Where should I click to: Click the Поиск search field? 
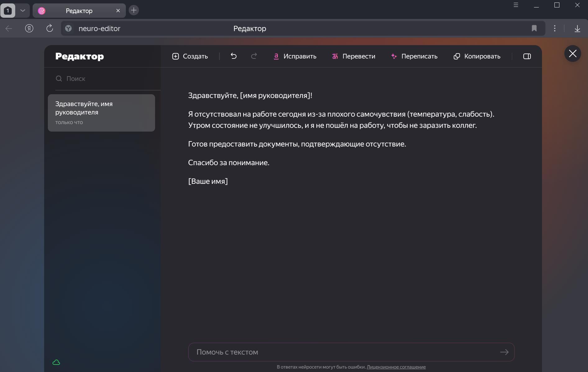click(106, 79)
